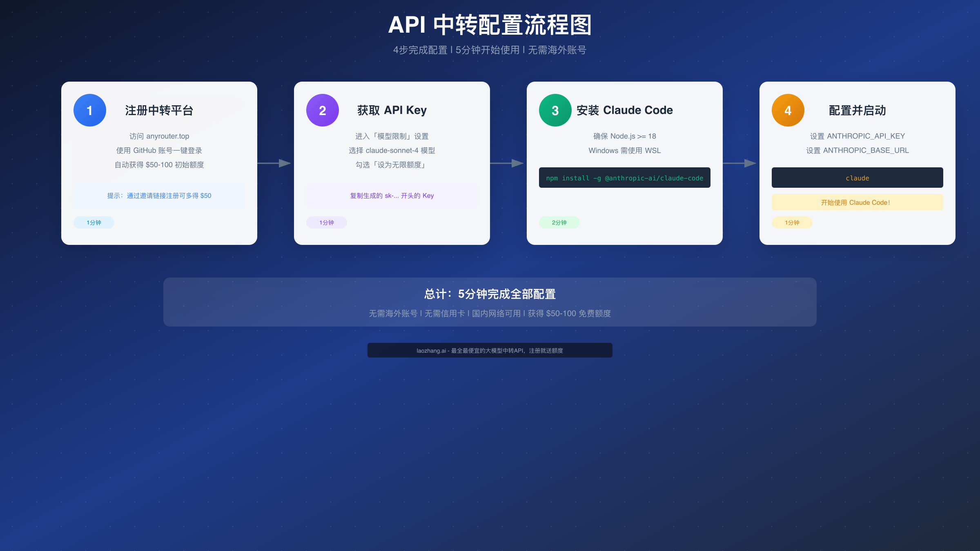The image size is (980, 551).
Task: Toggle the 1分钟 badge on 注册中转平台 card
Action: [94, 222]
